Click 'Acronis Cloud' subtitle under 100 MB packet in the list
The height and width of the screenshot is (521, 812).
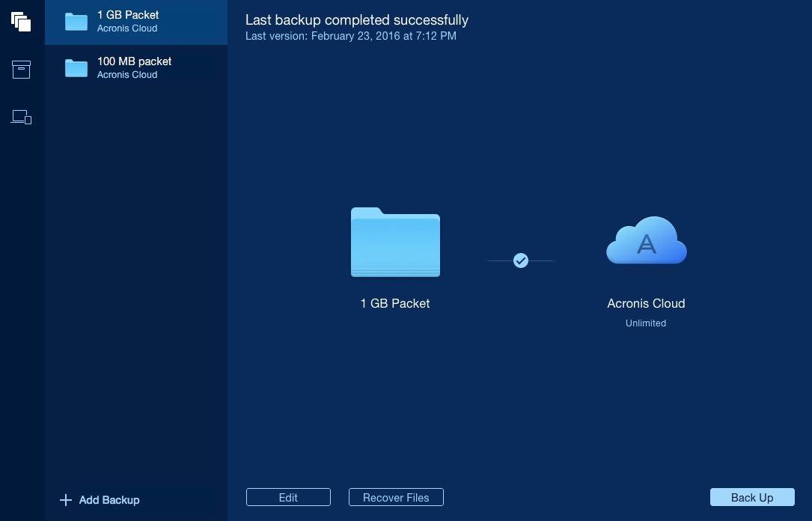pos(127,75)
